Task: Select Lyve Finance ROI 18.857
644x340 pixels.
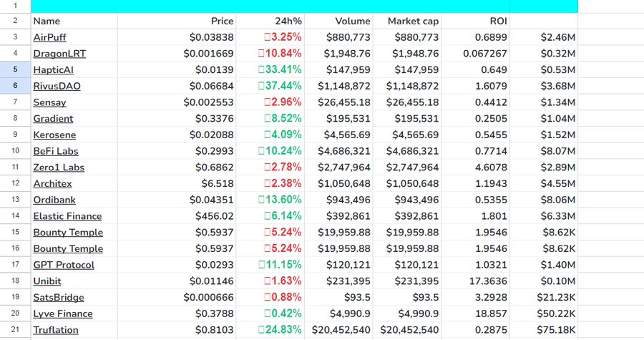Action: 475,314
